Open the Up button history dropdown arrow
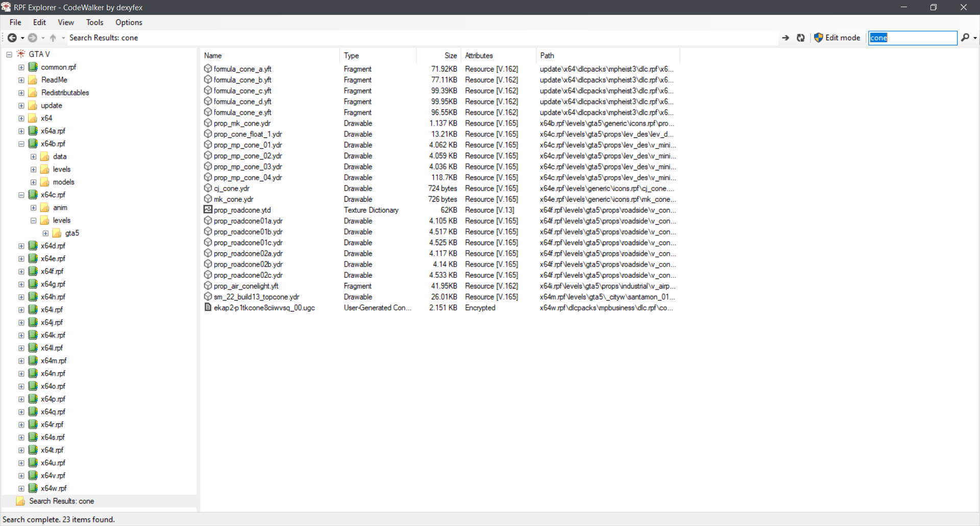This screenshot has height=526, width=980. (x=63, y=38)
